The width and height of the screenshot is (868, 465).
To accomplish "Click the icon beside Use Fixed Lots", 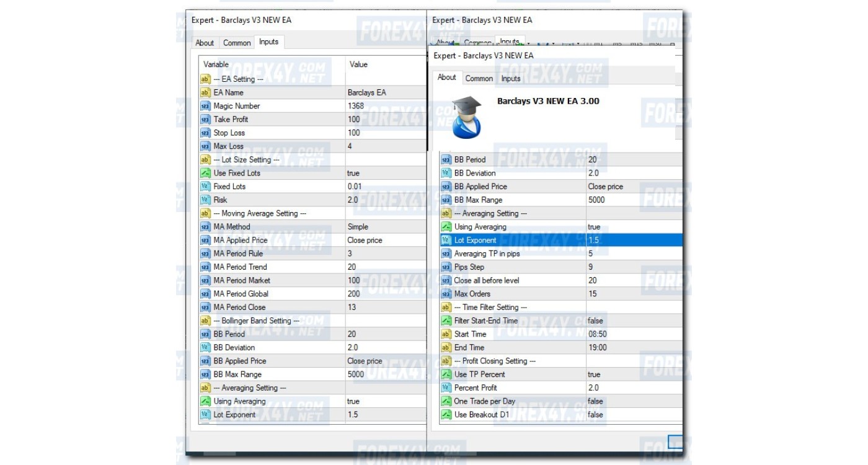I will 205,173.
